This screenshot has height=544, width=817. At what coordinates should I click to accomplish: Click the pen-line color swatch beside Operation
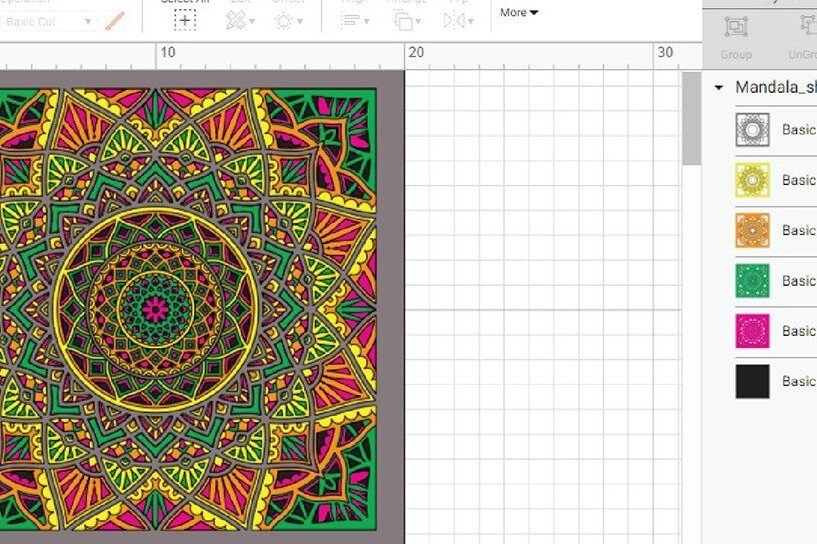pyautogui.click(x=116, y=21)
